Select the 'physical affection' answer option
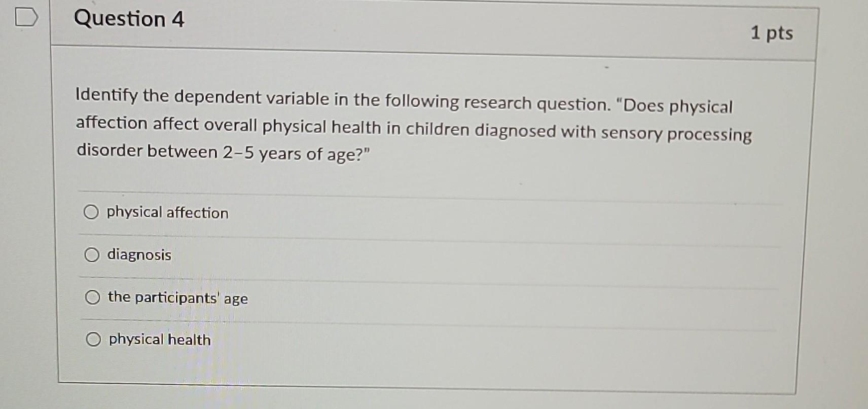Screen dimensions: 868x409 [x=92, y=212]
